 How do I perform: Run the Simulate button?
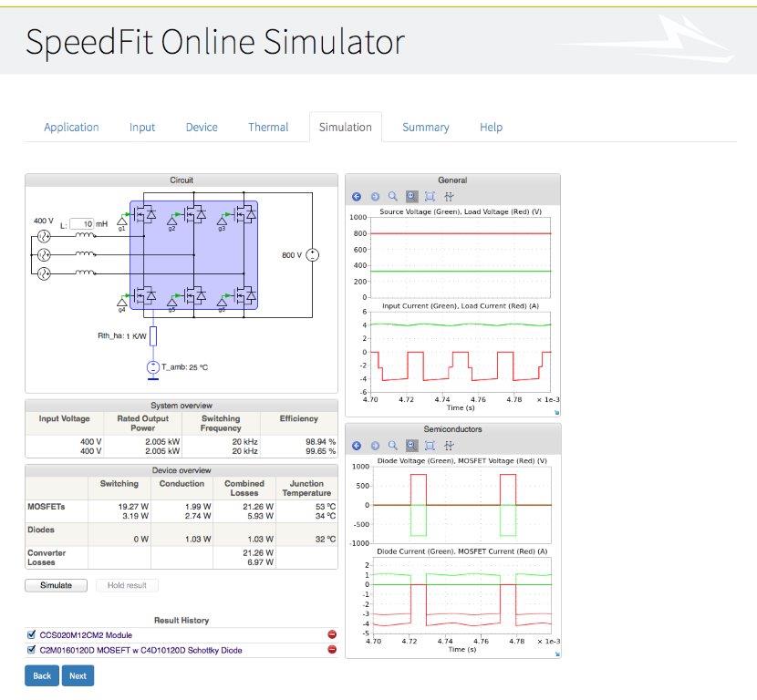pyautogui.click(x=56, y=585)
